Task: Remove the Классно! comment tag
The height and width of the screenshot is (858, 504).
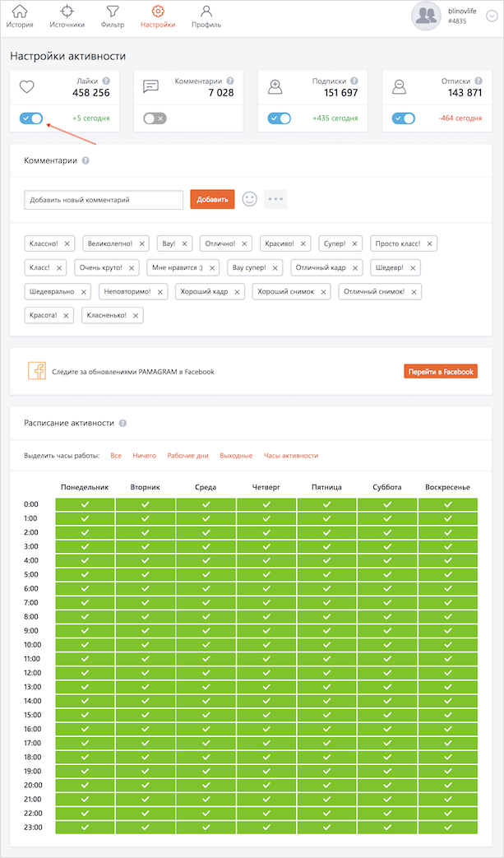Action: point(67,243)
